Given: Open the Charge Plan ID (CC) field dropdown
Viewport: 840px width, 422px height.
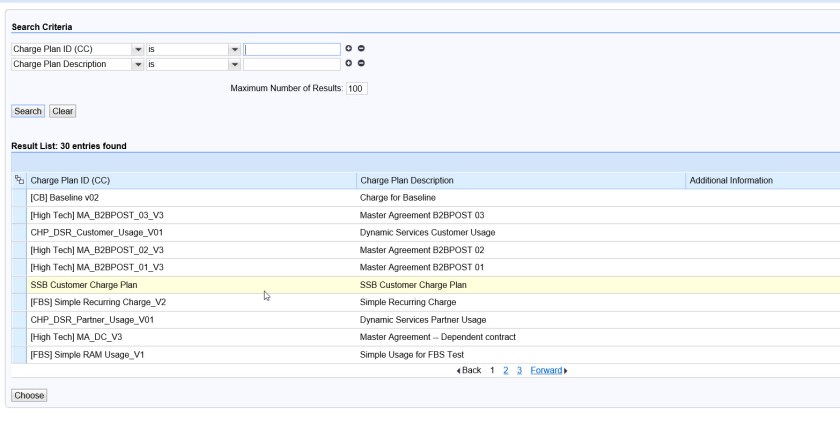Looking at the screenshot, I should (138, 48).
